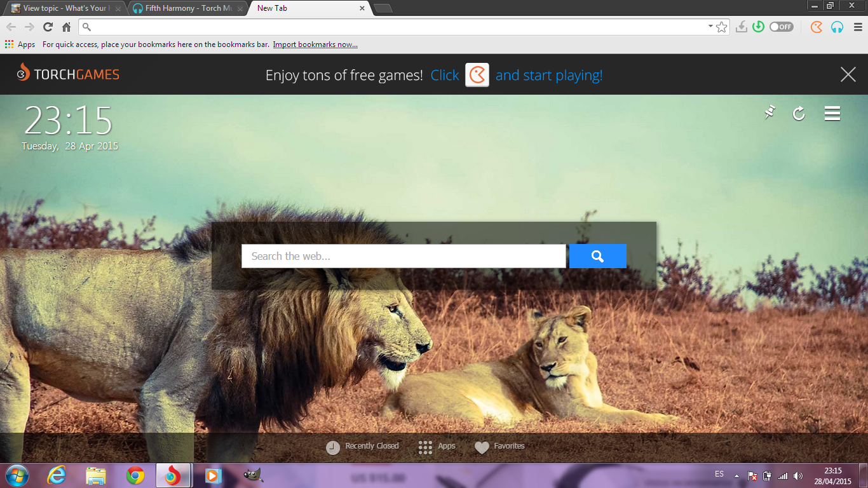
Task: Go to the home page via house icon
Action: [x=66, y=27]
